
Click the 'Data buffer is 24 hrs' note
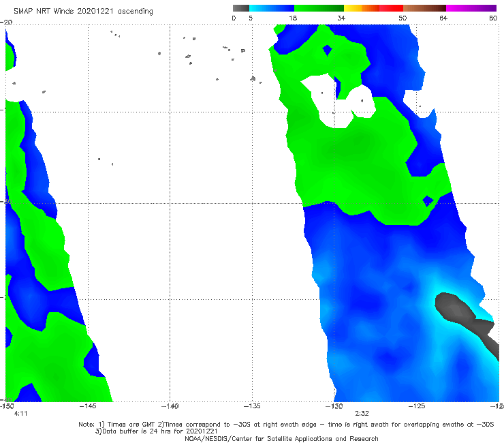pos(156,431)
